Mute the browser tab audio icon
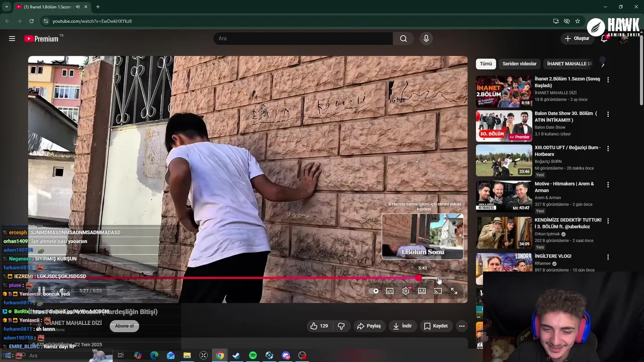The width and height of the screenshot is (644, 362). coord(77,7)
